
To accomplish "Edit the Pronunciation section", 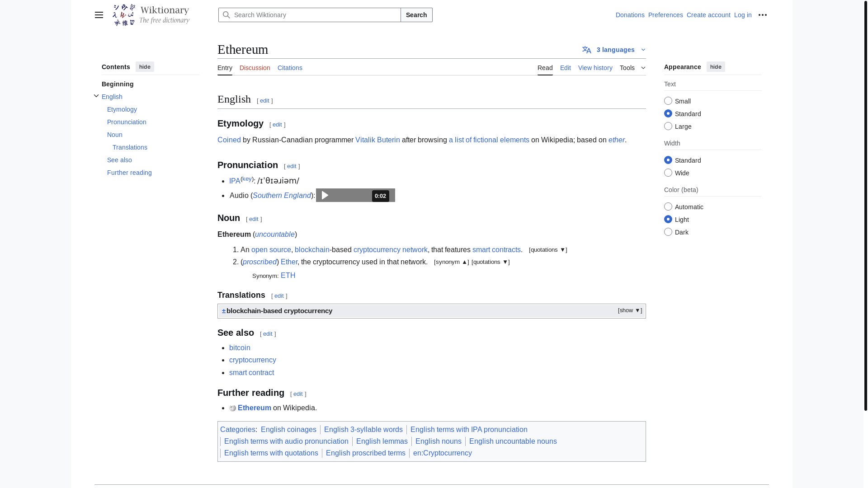I will pos(292,166).
